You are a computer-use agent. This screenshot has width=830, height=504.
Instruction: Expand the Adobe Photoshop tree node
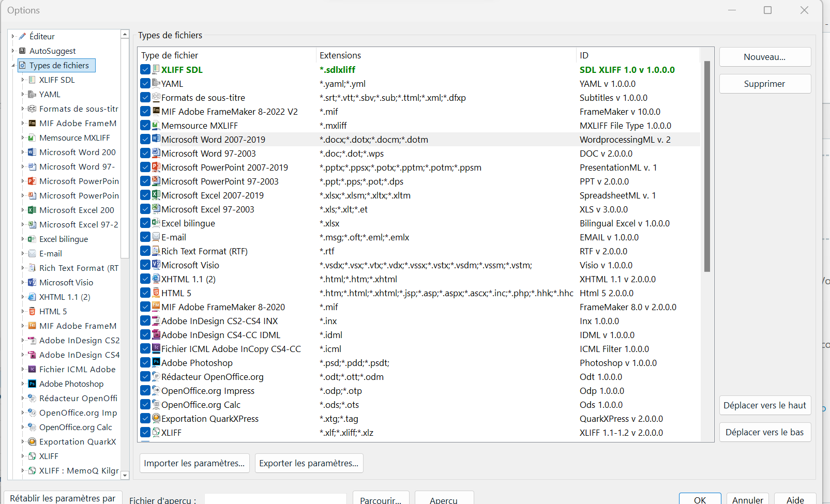tap(23, 384)
